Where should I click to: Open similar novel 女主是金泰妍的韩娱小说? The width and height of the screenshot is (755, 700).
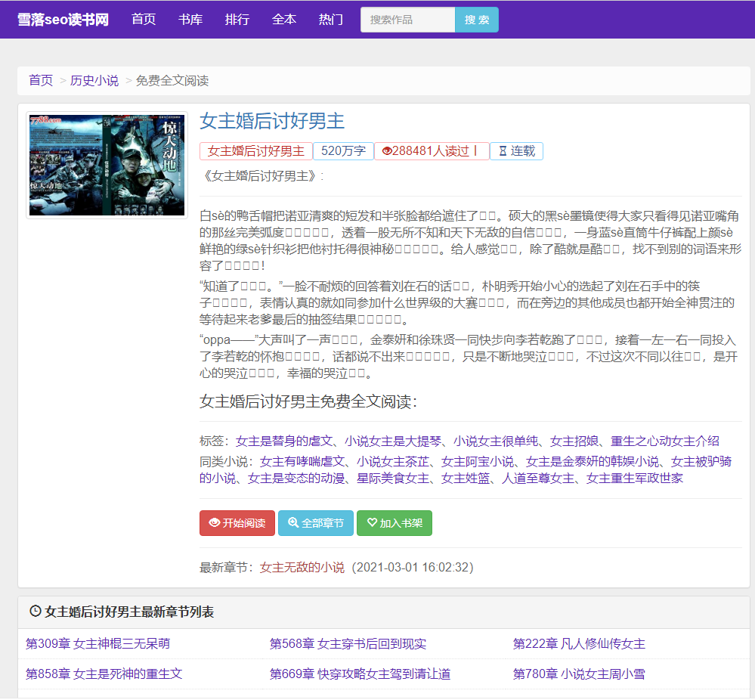click(593, 462)
